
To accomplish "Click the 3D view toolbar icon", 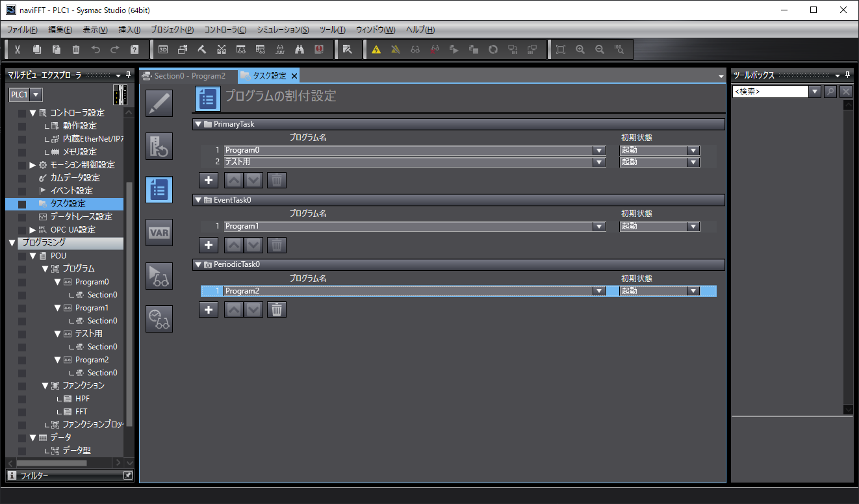I will pos(163,49).
